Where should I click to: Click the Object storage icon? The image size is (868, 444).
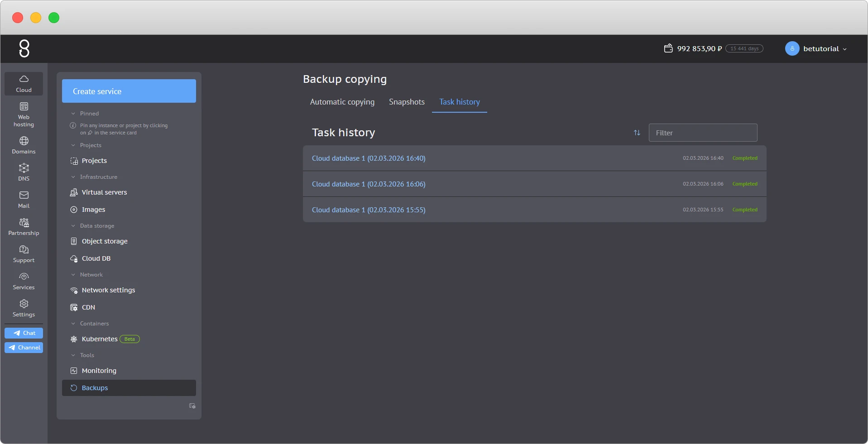pos(74,241)
